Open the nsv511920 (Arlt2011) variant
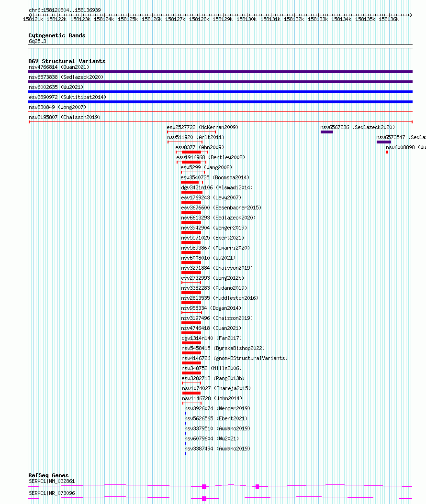 pyautogui.click(x=196, y=137)
